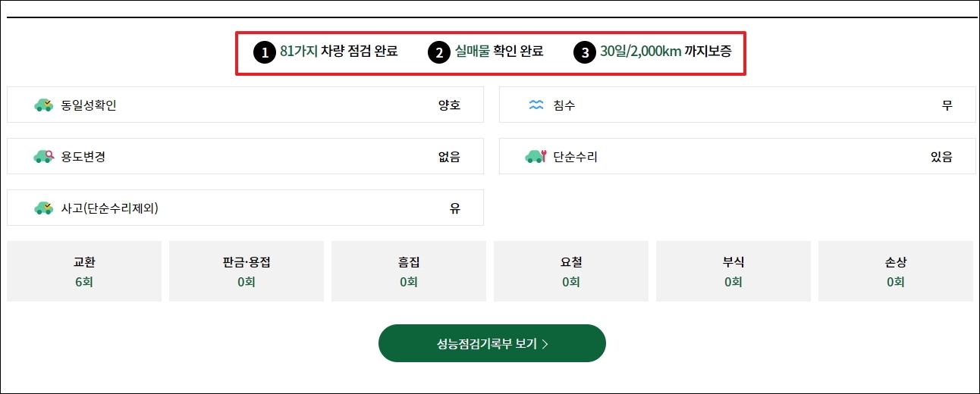This screenshot has height=394, width=980.
Task: Select the 요철 0회 tile
Action: pyautogui.click(x=571, y=271)
